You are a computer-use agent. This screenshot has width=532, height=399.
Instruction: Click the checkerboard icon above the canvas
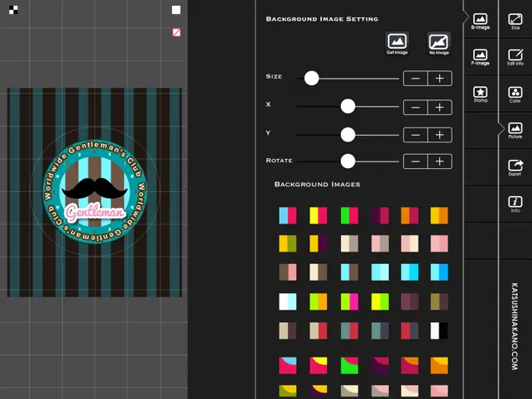click(x=13, y=10)
